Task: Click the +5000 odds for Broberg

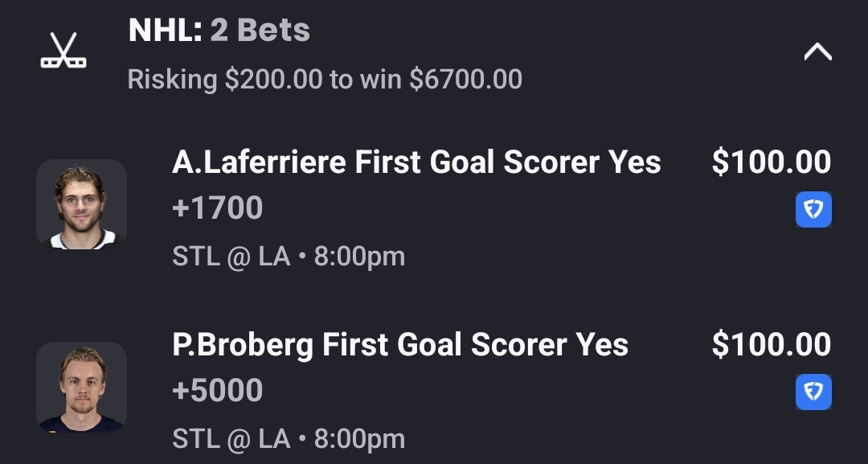Action: [218, 391]
